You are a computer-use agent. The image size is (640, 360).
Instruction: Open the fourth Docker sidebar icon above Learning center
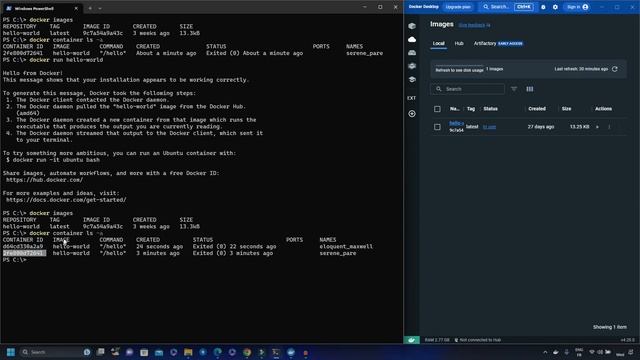[x=412, y=66]
